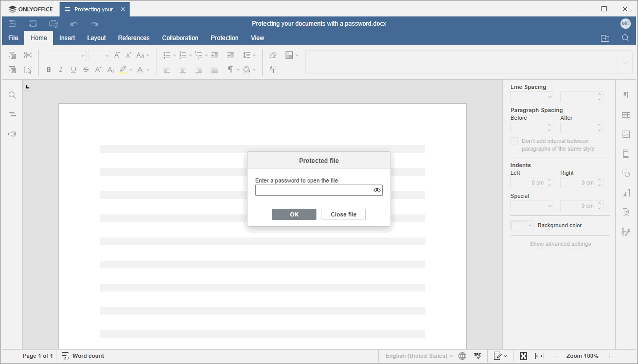
Task: Click the Strikethrough icon
Action: pyautogui.click(x=86, y=70)
